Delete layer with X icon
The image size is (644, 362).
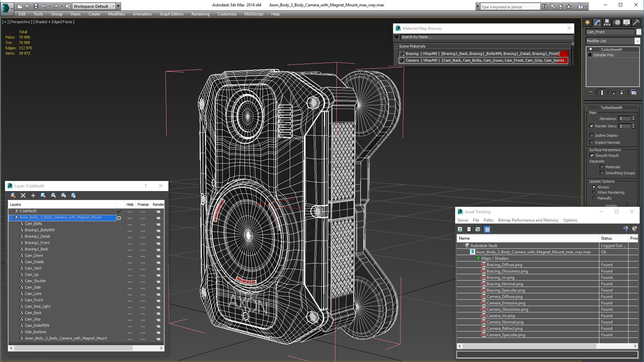[23, 195]
